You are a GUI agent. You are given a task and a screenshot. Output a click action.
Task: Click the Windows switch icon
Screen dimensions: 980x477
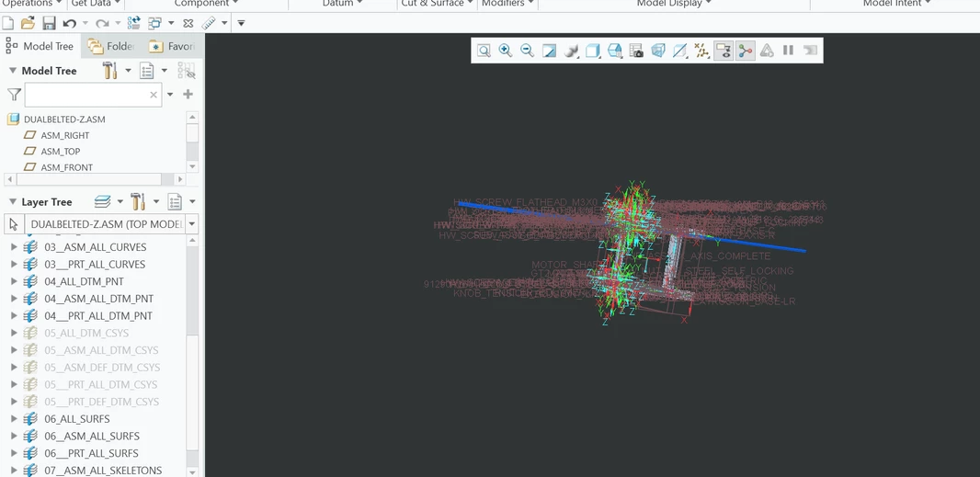click(x=154, y=23)
